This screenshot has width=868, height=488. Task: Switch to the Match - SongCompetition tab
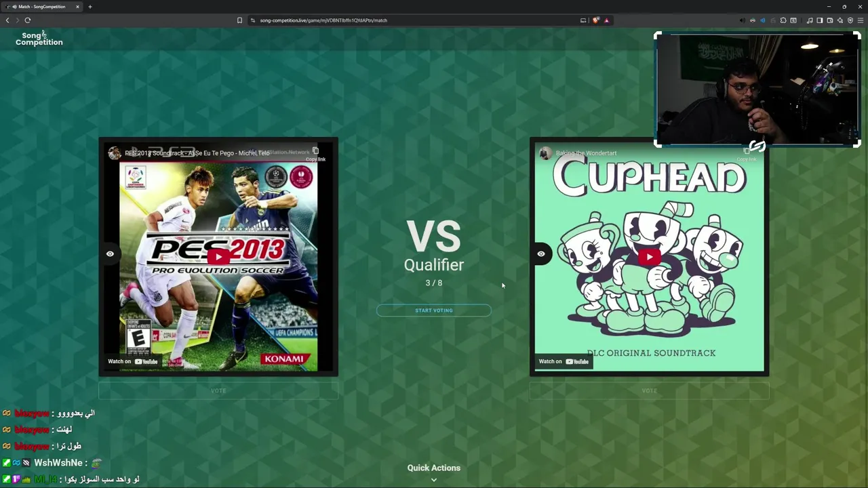click(x=42, y=7)
